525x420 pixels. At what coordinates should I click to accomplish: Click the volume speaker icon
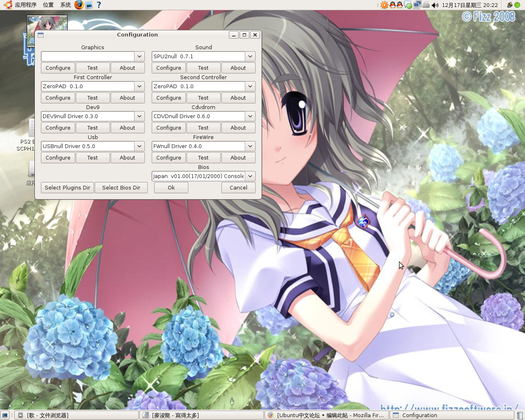435,5
